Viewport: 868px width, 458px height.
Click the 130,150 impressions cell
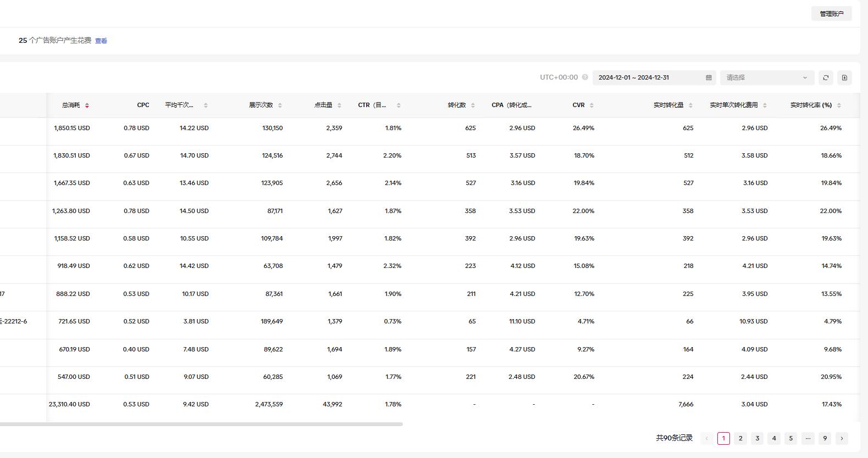273,128
